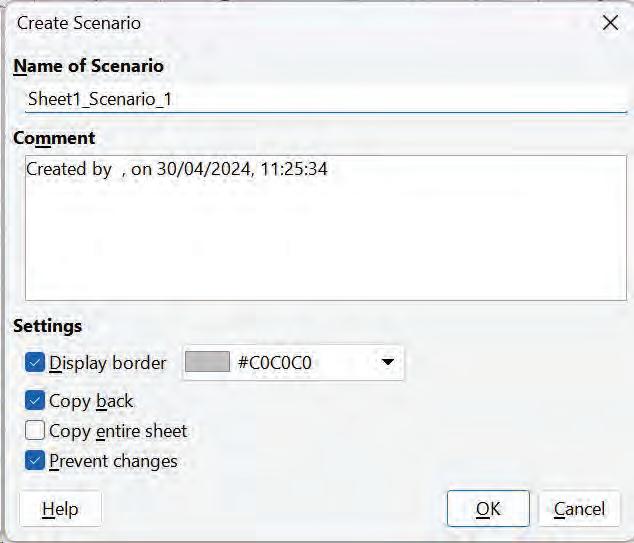The height and width of the screenshot is (543, 634).
Task: Click the "Comment" heading label
Action: [x=54, y=138]
